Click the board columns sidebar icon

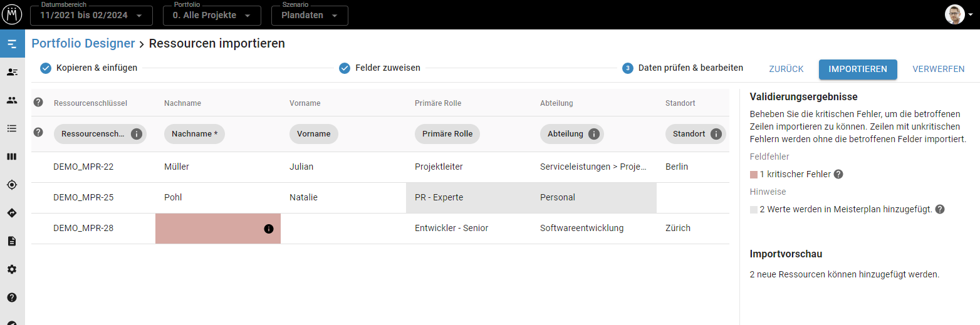tap(12, 157)
